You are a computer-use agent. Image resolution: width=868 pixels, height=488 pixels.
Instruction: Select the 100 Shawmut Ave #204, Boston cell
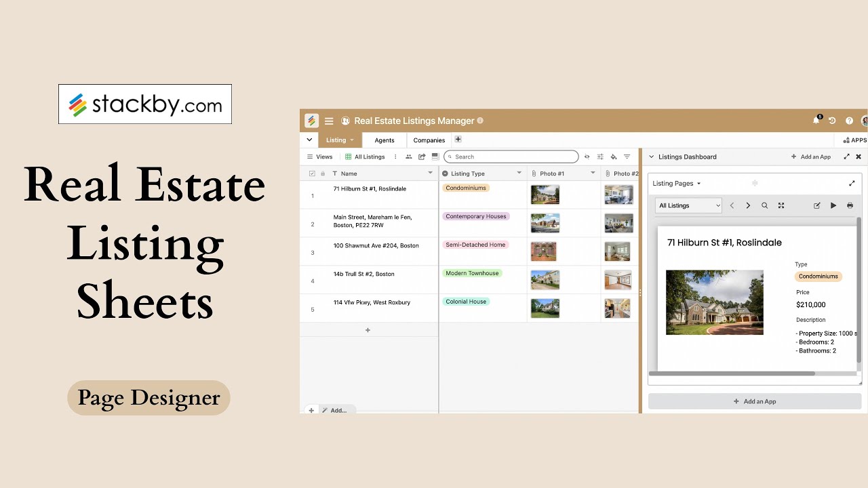(382, 251)
